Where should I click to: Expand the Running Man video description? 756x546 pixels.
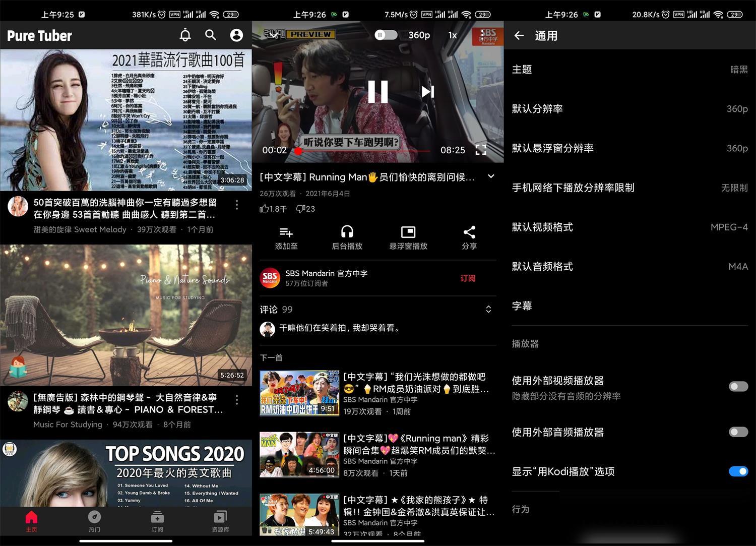coord(490,176)
